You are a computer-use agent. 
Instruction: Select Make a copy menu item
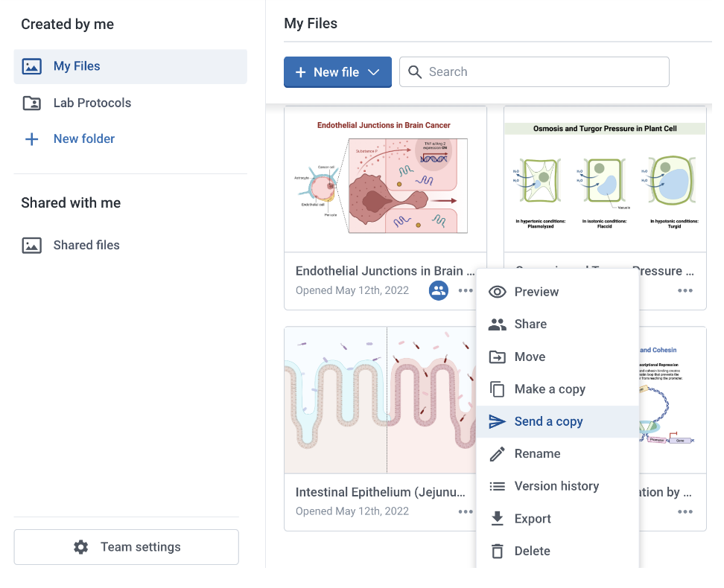pyautogui.click(x=557, y=389)
